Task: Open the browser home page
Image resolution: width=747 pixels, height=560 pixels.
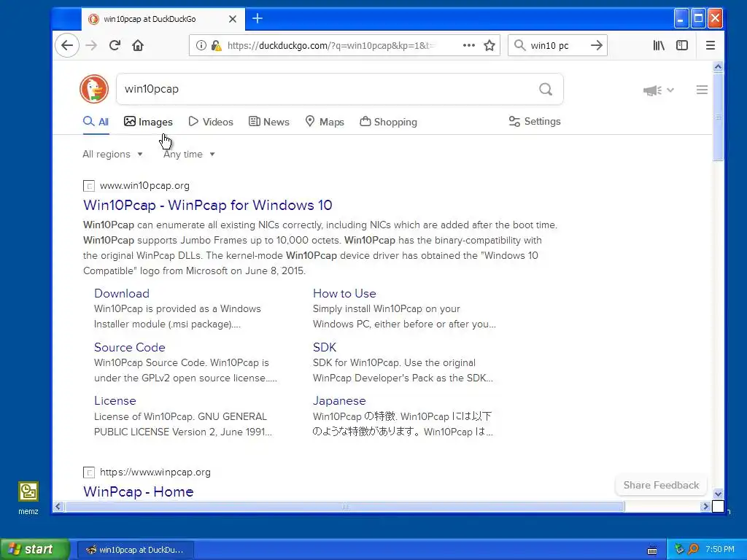Action: [x=138, y=45]
